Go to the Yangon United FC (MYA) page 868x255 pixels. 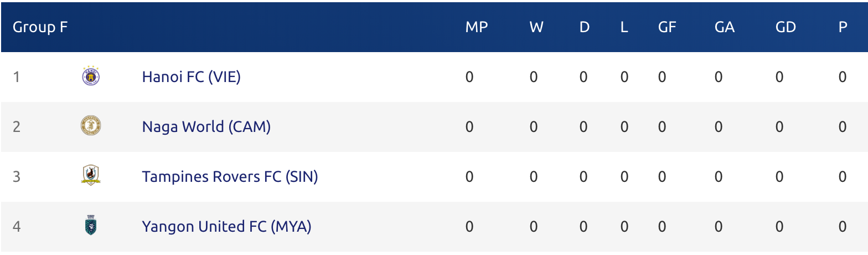click(x=227, y=226)
